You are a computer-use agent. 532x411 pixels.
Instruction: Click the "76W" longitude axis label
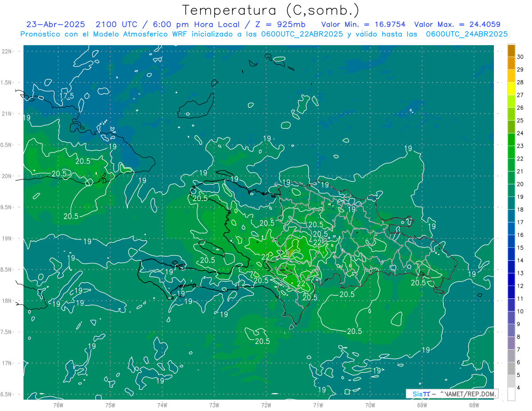coord(58,405)
